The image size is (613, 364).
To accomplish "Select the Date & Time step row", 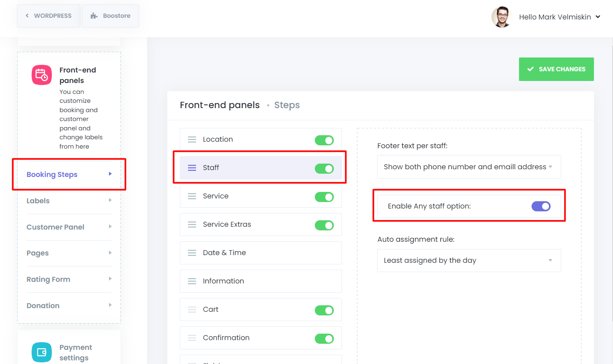I will tap(261, 253).
